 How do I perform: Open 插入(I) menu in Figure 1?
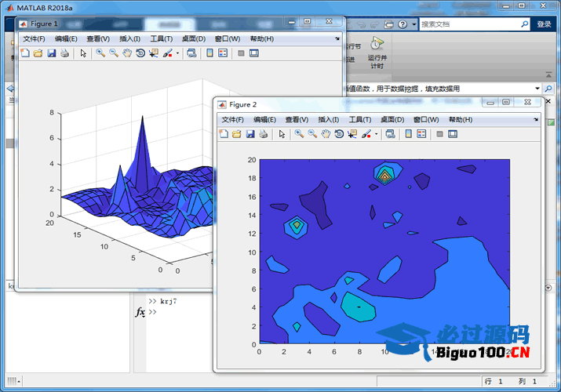pyautogui.click(x=129, y=39)
